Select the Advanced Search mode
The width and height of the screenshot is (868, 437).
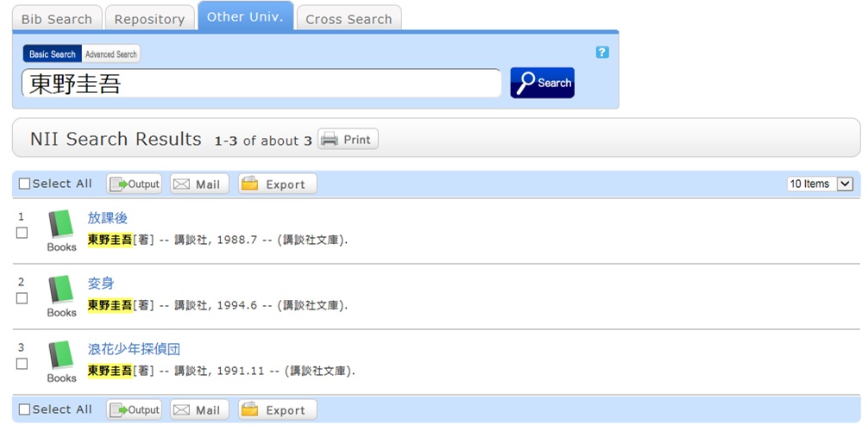pos(110,54)
